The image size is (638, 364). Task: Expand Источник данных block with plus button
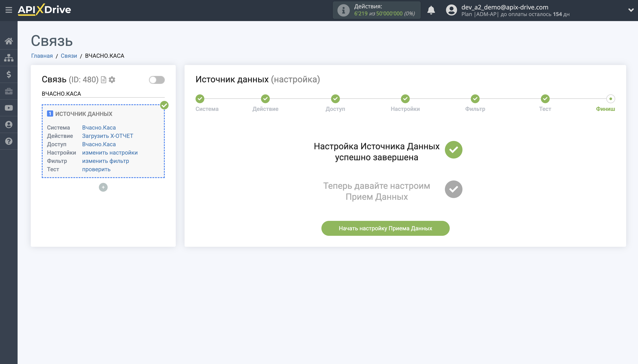point(103,187)
